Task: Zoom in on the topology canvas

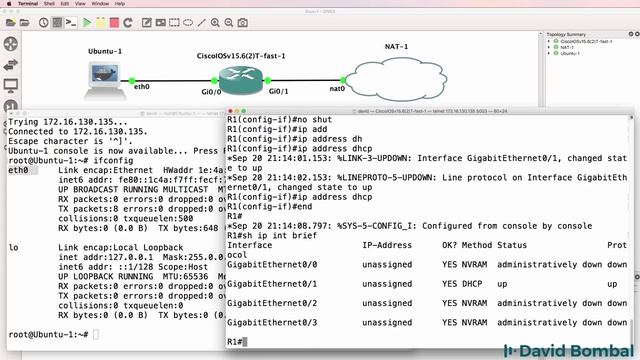Action: coord(215,22)
